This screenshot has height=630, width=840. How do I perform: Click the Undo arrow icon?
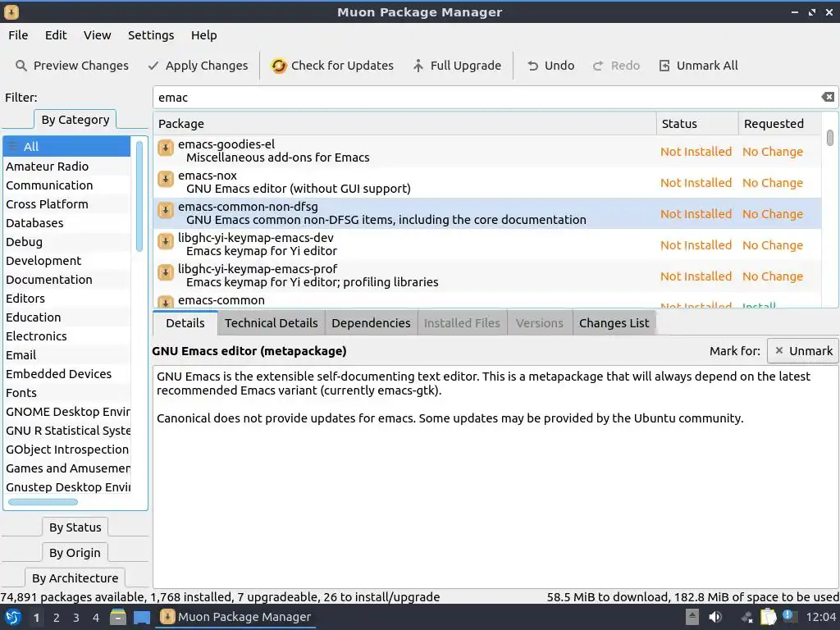pos(532,66)
